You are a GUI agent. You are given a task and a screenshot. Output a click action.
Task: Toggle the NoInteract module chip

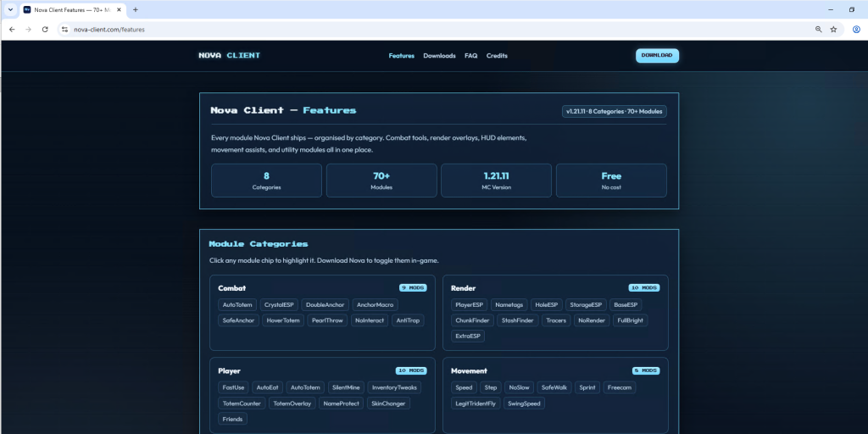pos(370,320)
